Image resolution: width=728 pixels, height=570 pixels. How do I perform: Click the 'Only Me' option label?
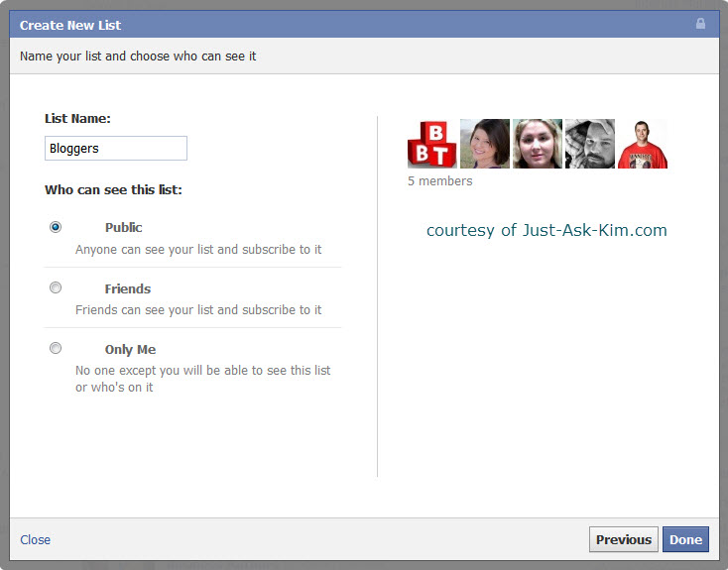tap(131, 350)
